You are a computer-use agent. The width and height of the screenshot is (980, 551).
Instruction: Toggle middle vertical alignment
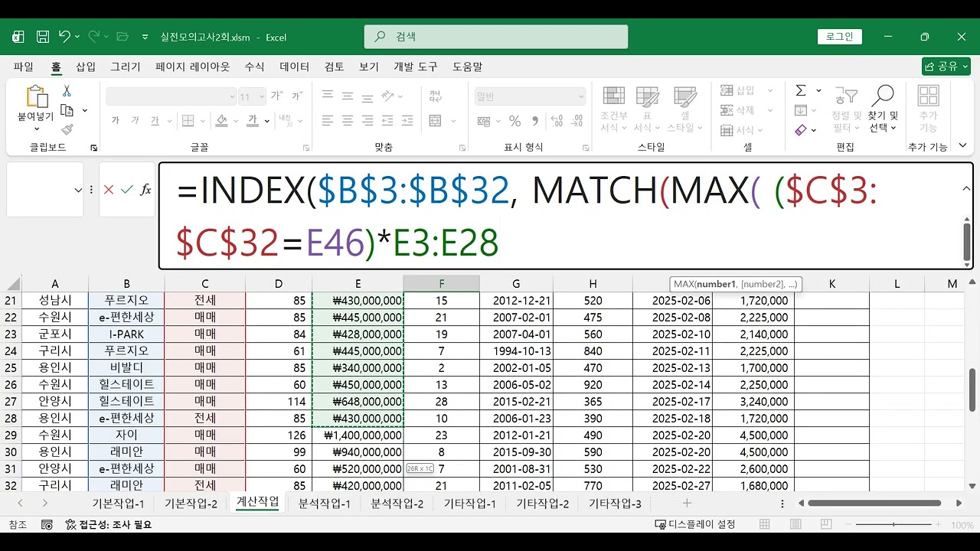348,96
